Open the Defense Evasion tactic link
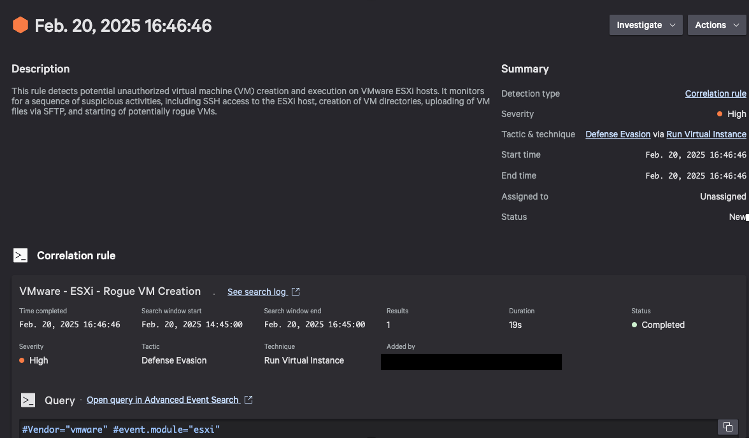Image resolution: width=749 pixels, height=438 pixels. pos(617,134)
